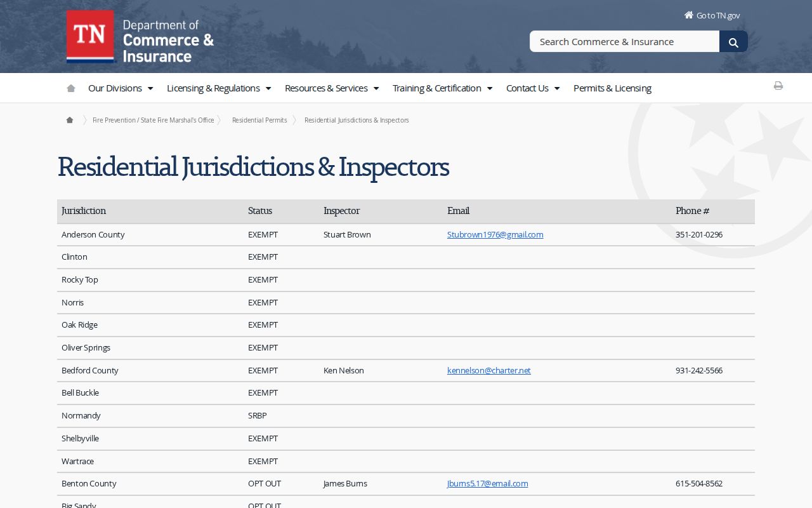Click inspector name Ken Nelson
This screenshot has width=812, height=508.
point(344,370)
